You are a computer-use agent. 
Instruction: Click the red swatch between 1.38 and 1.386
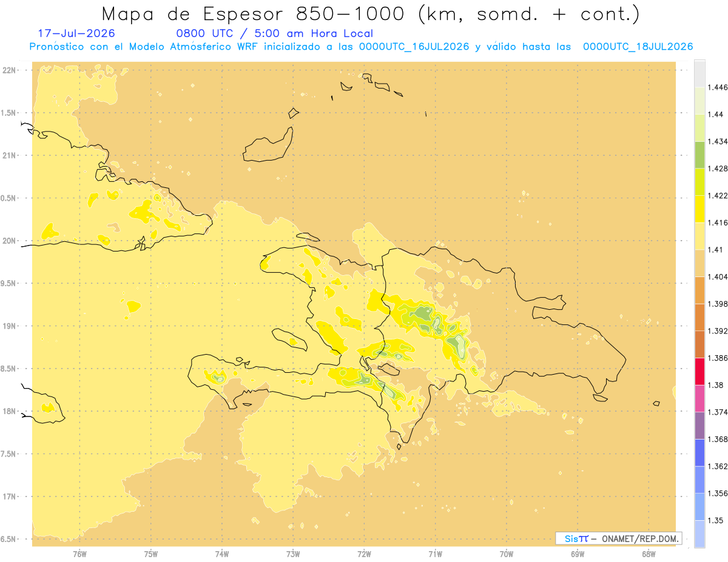pos(699,371)
